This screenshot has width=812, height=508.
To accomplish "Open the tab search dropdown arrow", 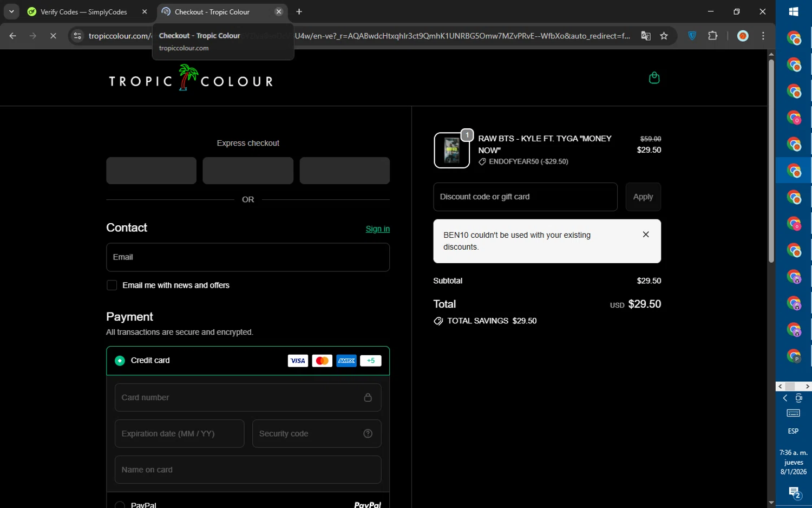I will [x=11, y=11].
